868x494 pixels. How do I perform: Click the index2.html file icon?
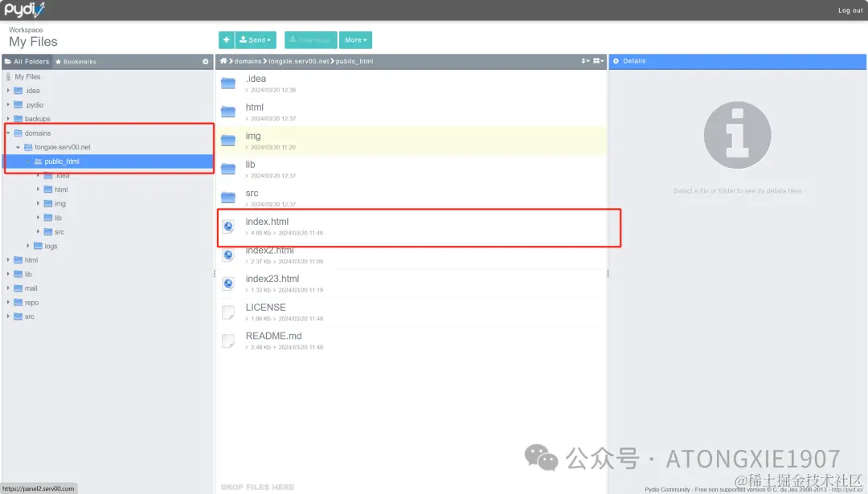(x=228, y=255)
